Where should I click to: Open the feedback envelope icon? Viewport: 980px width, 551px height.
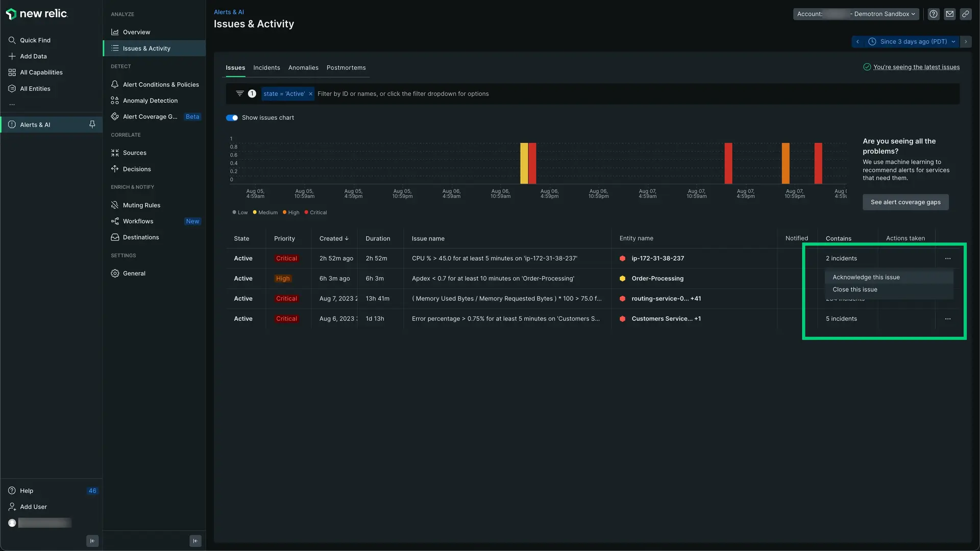(949, 14)
